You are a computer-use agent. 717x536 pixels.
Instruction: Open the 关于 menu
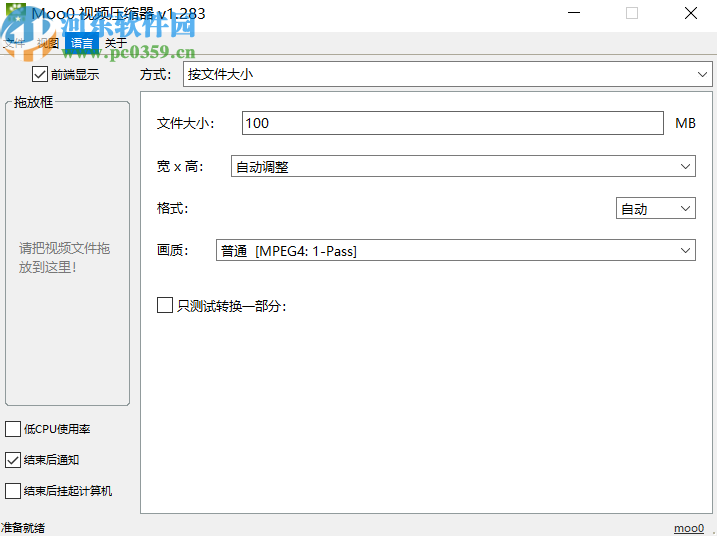point(116,43)
